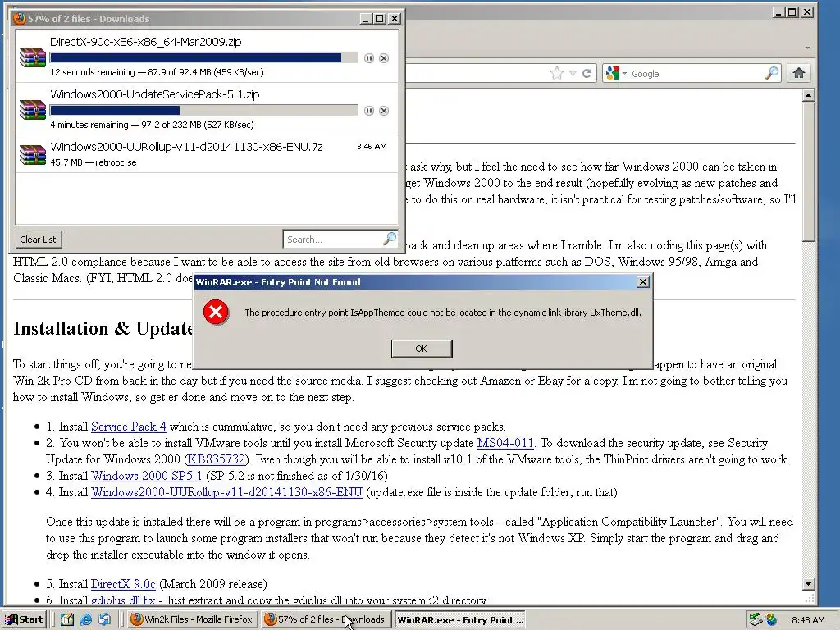840x630 pixels.
Task: Maximize the Downloads window
Action: tap(379, 19)
